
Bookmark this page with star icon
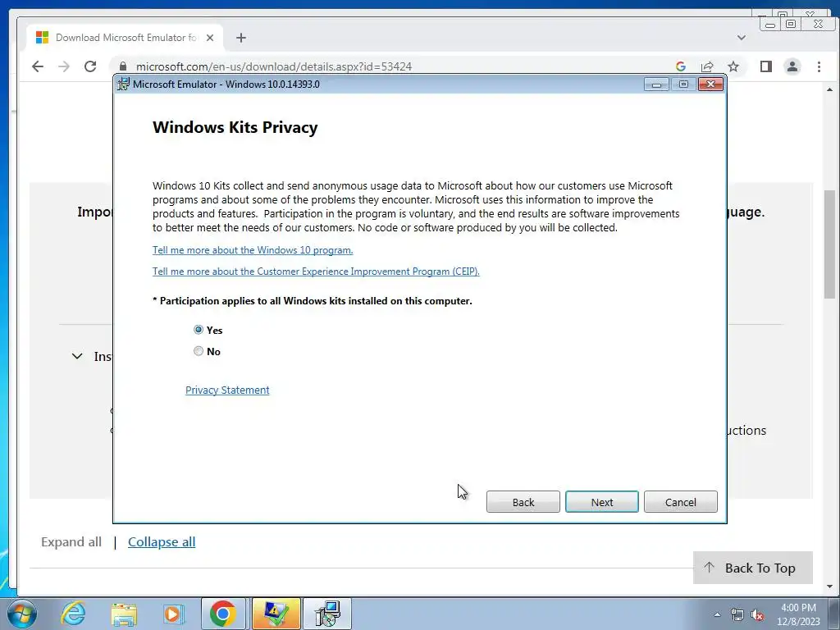[x=733, y=66]
